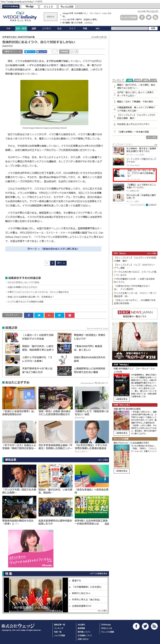Open お知らせ box in header
The height and width of the screenshot is (644, 160).
click(x=51, y=17)
